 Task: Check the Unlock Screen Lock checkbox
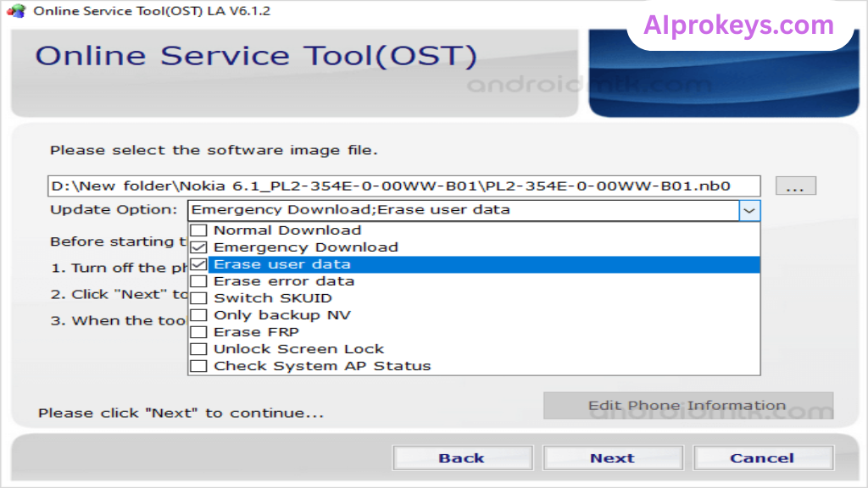coord(198,349)
